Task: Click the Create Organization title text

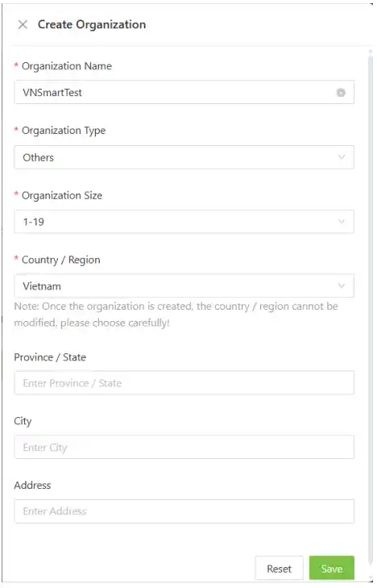Action: click(92, 25)
